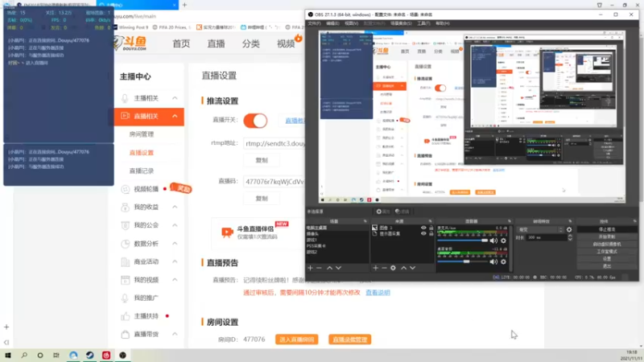Expand the 数据分析 section chevron
Image resolution: width=644 pixels, height=362 pixels.
tap(175, 244)
